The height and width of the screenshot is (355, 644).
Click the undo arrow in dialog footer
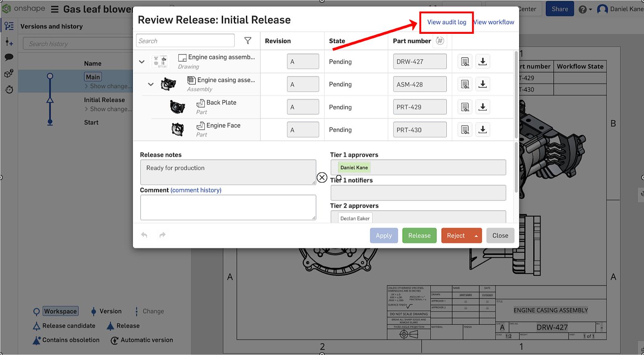tap(144, 235)
